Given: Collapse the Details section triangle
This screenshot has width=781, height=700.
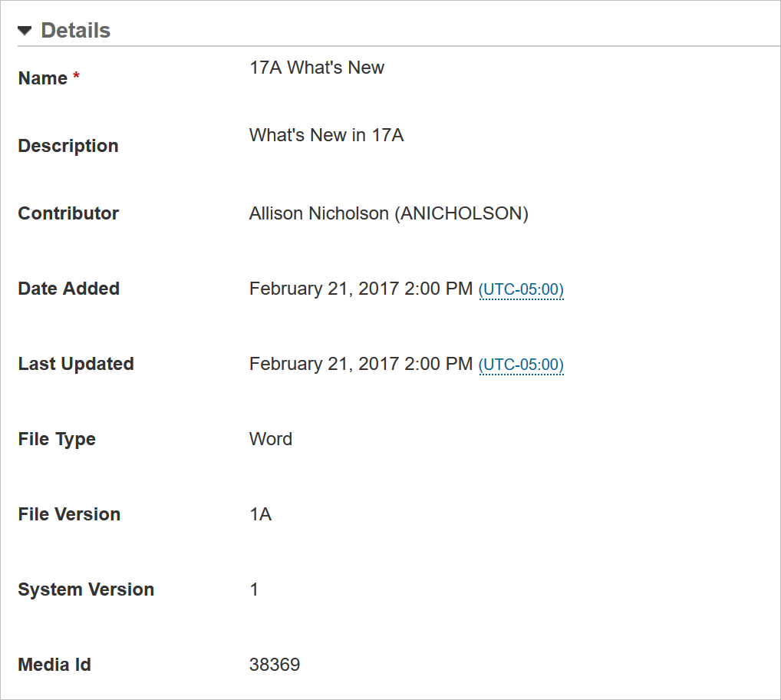Looking at the screenshot, I should click(25, 31).
